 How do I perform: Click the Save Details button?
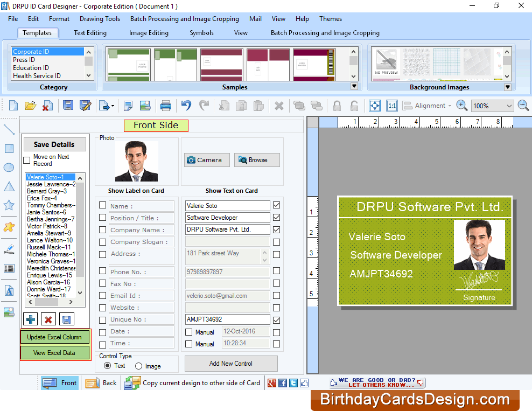[54, 144]
